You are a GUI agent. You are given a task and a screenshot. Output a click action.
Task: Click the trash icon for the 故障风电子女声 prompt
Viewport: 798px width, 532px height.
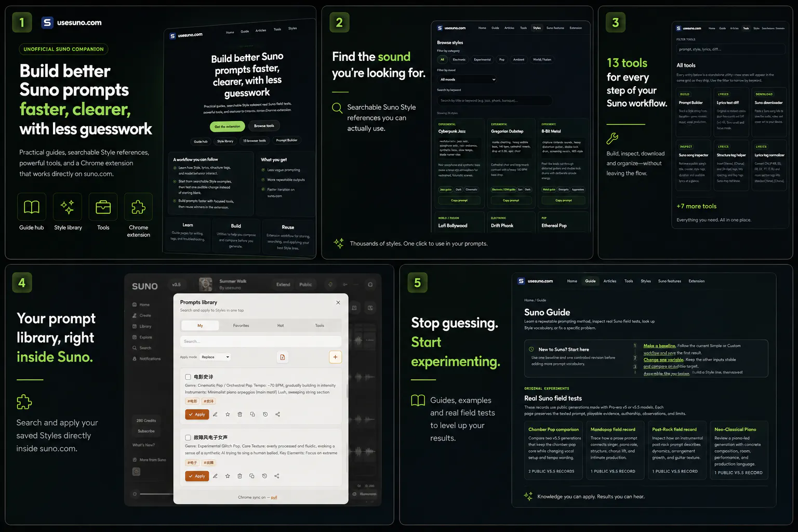(240, 476)
